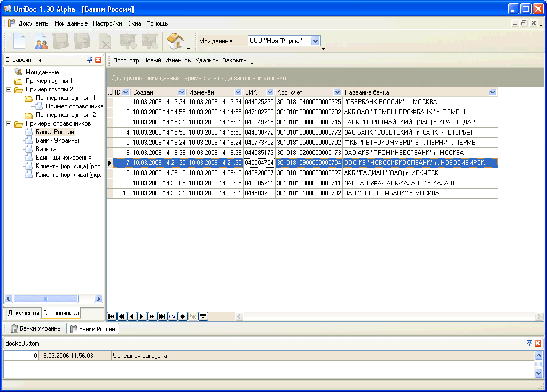Screen dimensions: 547x392
Task: Click the Удалить button
Action: click(207, 60)
